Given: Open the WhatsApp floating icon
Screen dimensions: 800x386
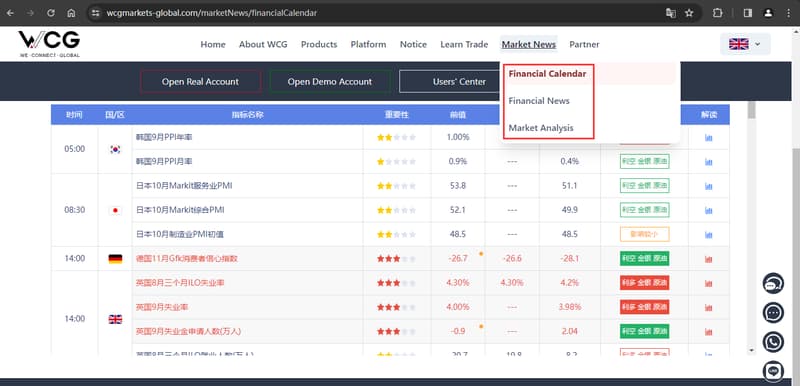Looking at the screenshot, I should click(x=773, y=342).
